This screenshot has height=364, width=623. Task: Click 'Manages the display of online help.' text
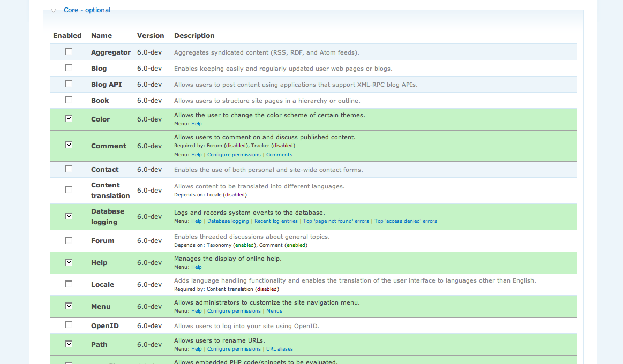228,259
